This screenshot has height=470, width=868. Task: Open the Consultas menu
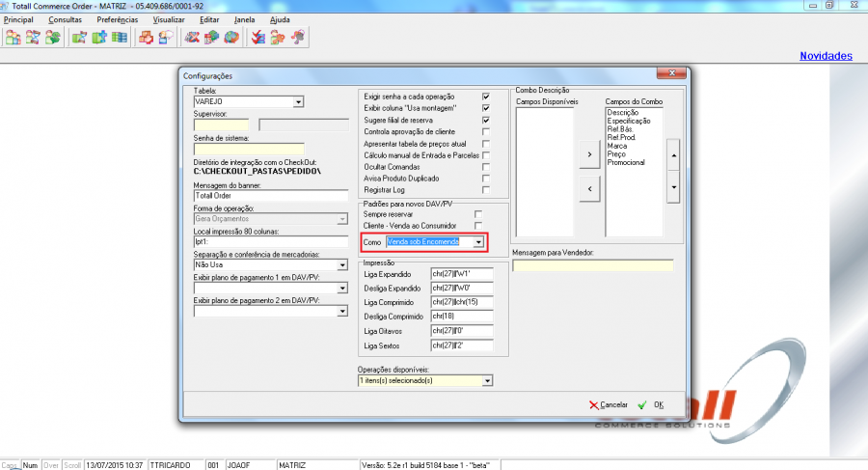(x=65, y=19)
